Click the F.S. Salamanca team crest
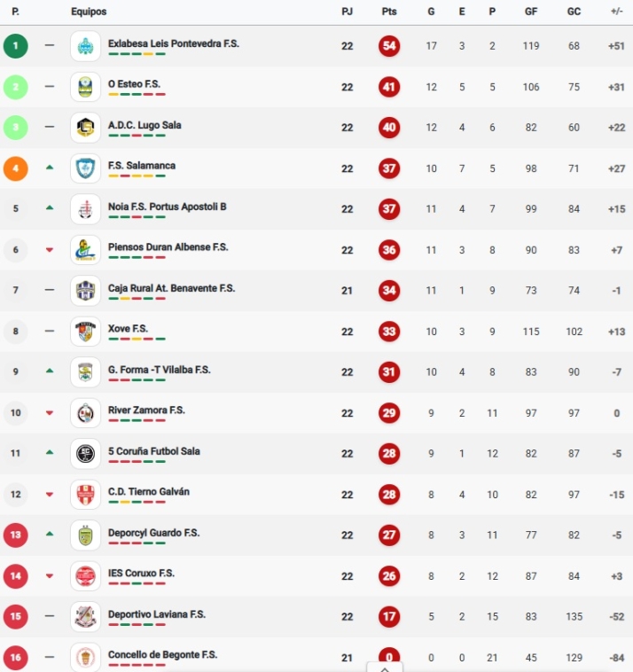 tap(85, 168)
